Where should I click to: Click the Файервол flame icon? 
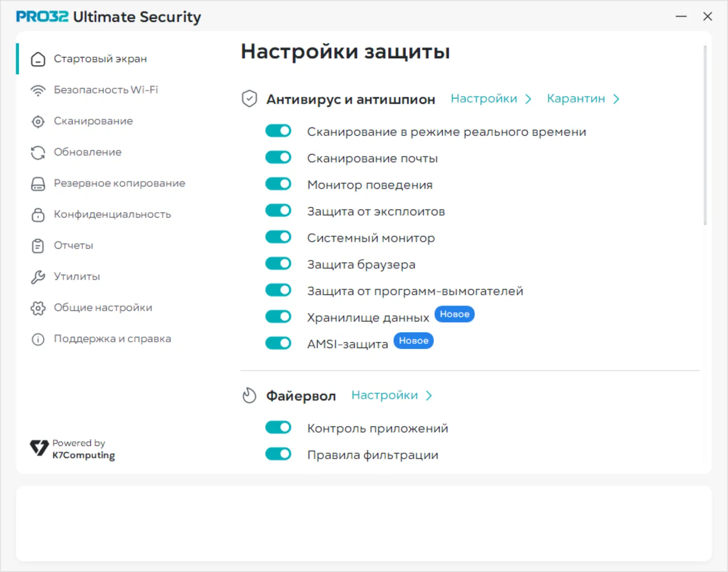249,396
